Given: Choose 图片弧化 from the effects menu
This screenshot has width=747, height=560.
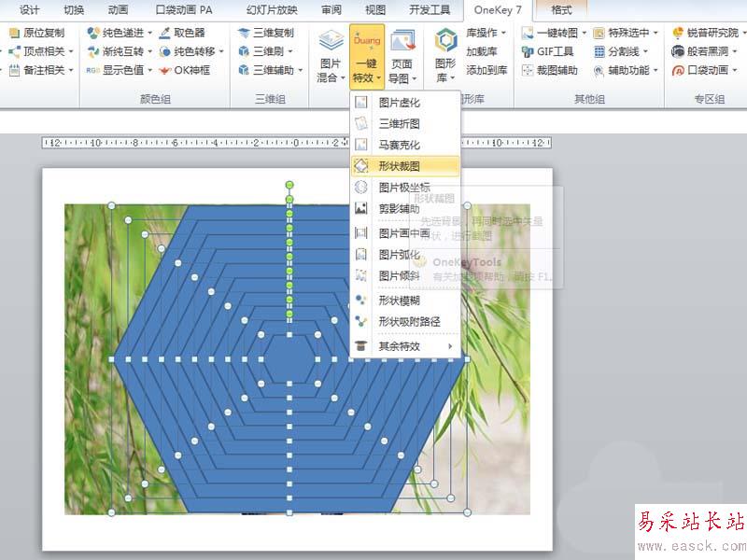Looking at the screenshot, I should tap(405, 254).
